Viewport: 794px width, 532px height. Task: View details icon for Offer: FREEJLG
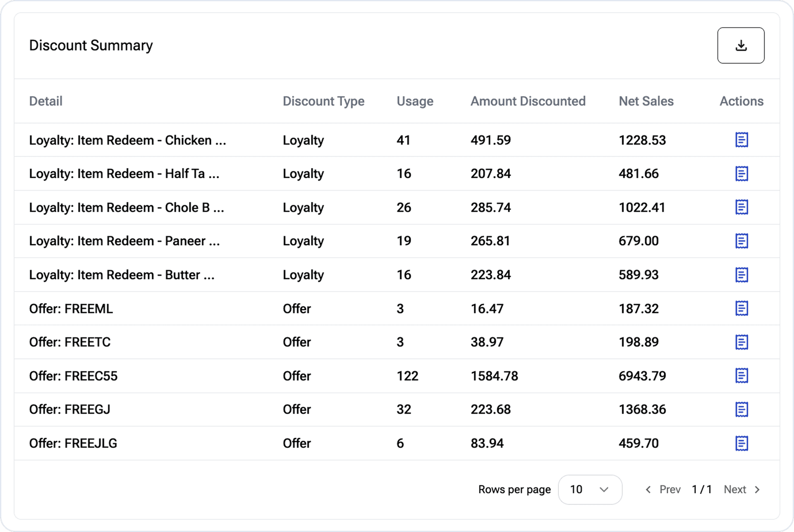point(741,443)
